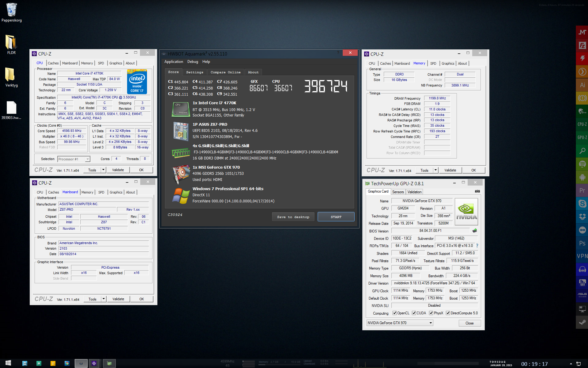Click the Core Speed 4598.93 MHz value
Screen dimensions: 588x368
[72, 131]
